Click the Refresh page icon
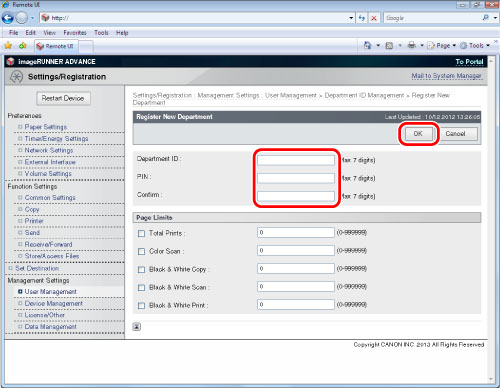This screenshot has height=388, width=500. [x=362, y=18]
